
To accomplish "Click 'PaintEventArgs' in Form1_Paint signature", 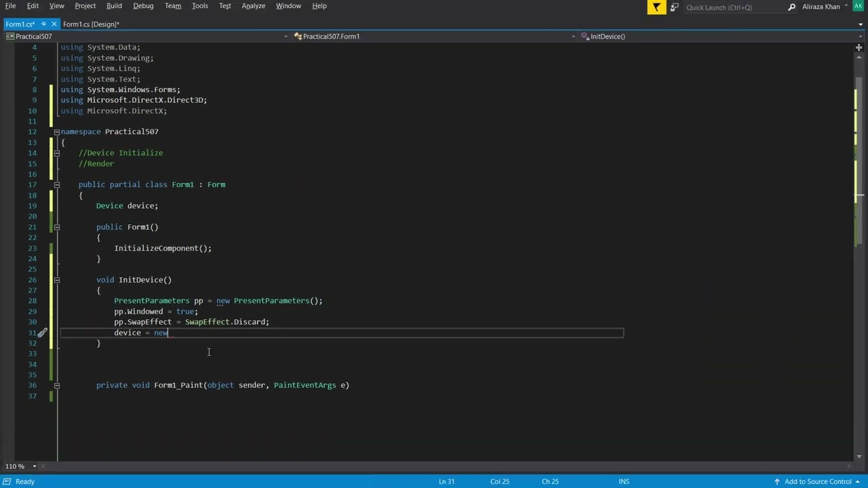I will tap(304, 385).
